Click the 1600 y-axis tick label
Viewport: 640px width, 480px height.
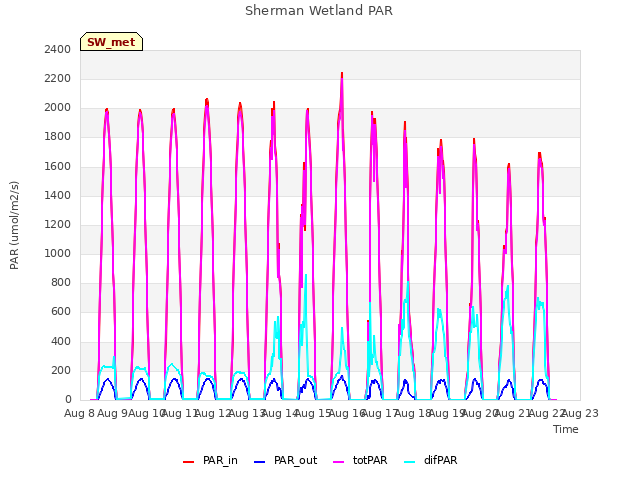58,167
